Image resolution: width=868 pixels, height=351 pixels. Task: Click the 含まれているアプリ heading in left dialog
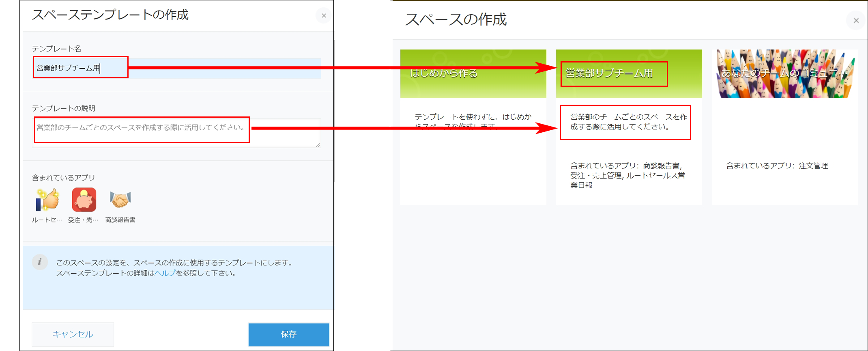pos(64,178)
